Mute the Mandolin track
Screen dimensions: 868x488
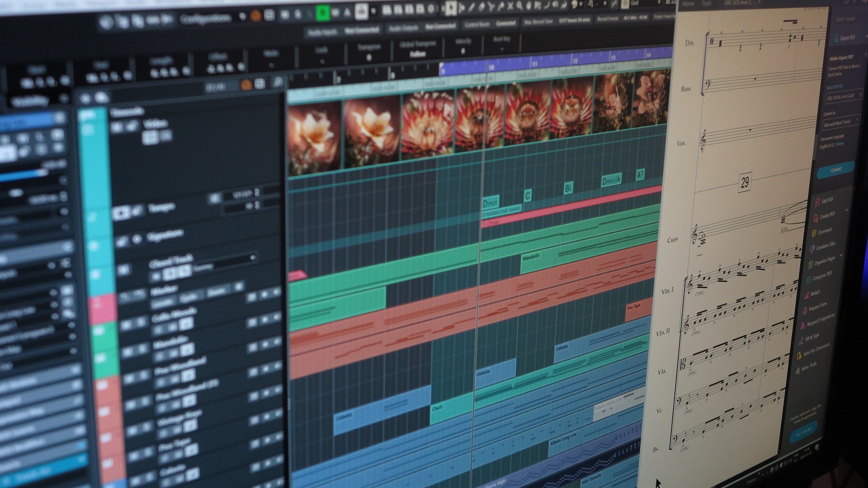pos(128,352)
